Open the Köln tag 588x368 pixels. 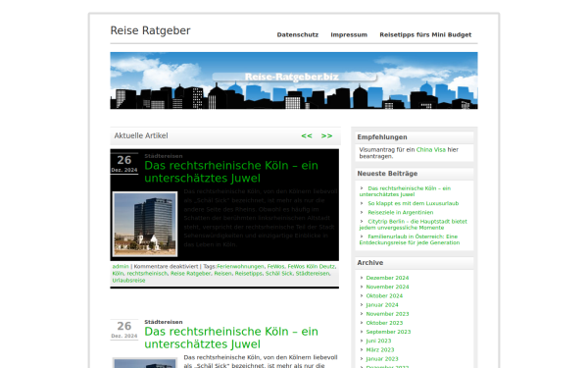[x=118, y=274]
